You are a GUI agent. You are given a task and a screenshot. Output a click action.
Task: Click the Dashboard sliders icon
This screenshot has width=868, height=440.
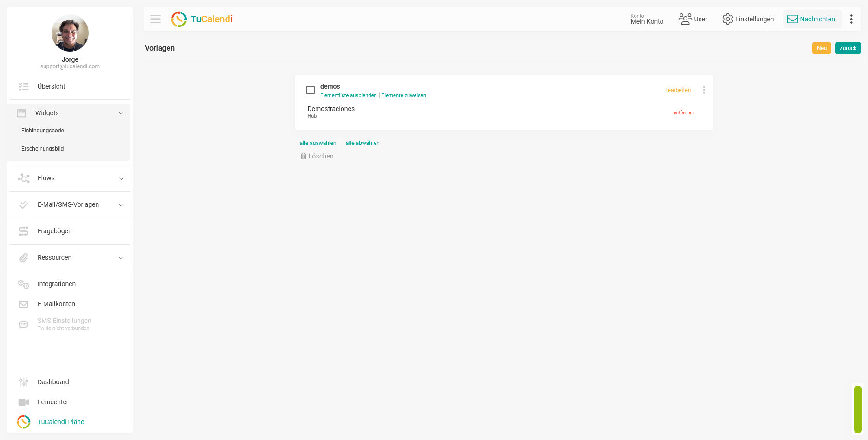(24, 382)
